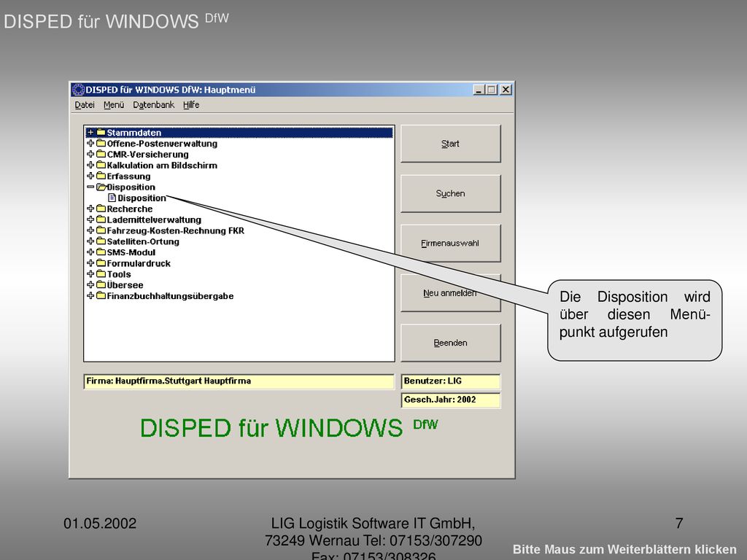The image size is (747, 560).
Task: Click the CMR-Versicherung folder icon
Action: tap(101, 155)
